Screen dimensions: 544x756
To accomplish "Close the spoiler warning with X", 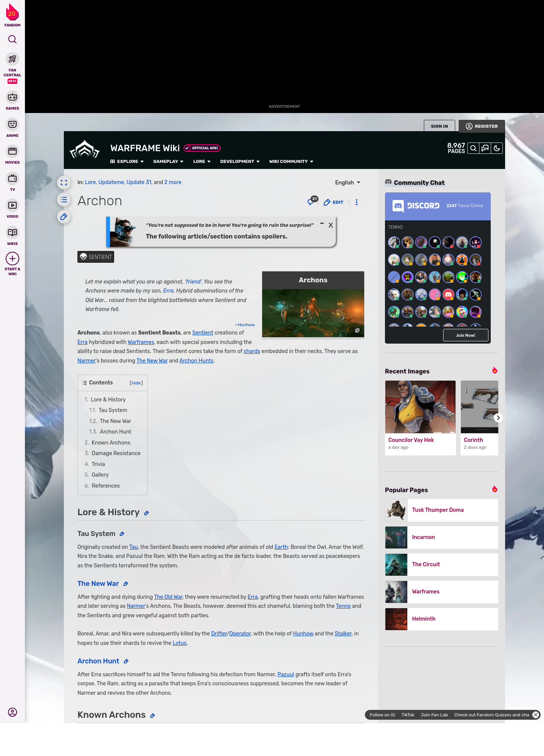I will point(331,225).
